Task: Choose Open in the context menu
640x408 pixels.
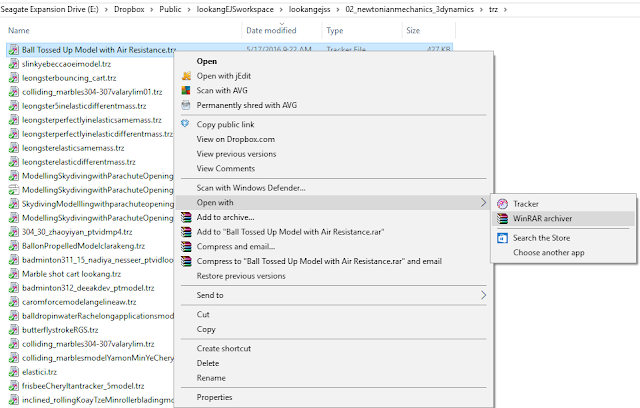Action: click(207, 61)
